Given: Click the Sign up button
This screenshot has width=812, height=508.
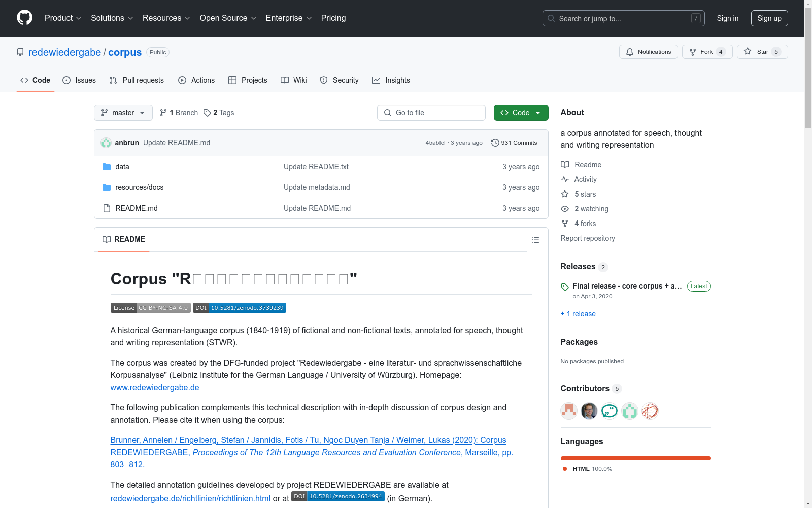Looking at the screenshot, I should [769, 18].
